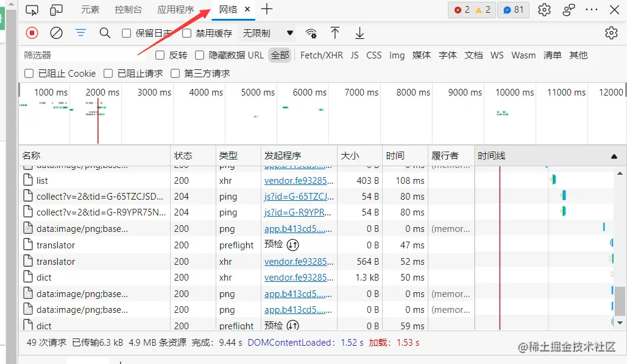The height and width of the screenshot is (364, 627).
Task: Check the 隐藏数据 URL checkbox
Action: pyautogui.click(x=199, y=55)
